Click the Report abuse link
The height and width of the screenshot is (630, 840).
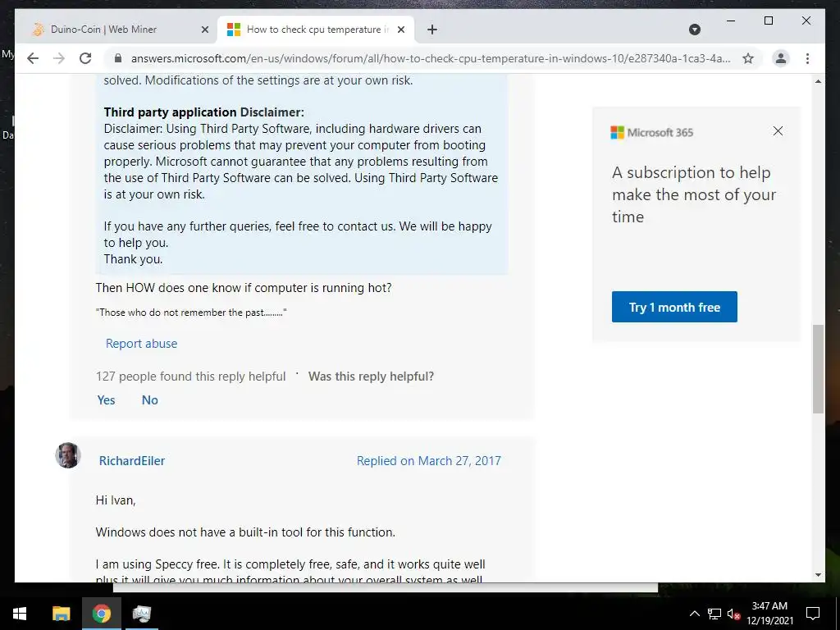click(x=141, y=344)
